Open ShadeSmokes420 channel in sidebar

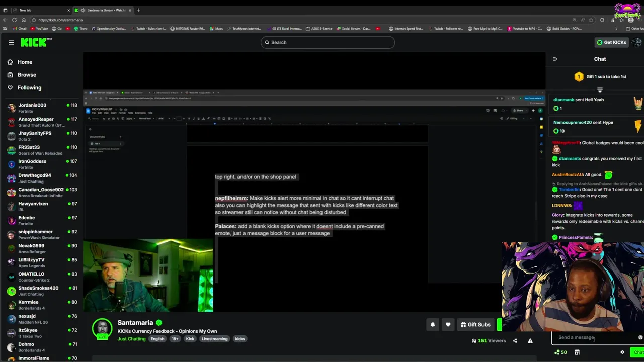[x=41, y=291]
